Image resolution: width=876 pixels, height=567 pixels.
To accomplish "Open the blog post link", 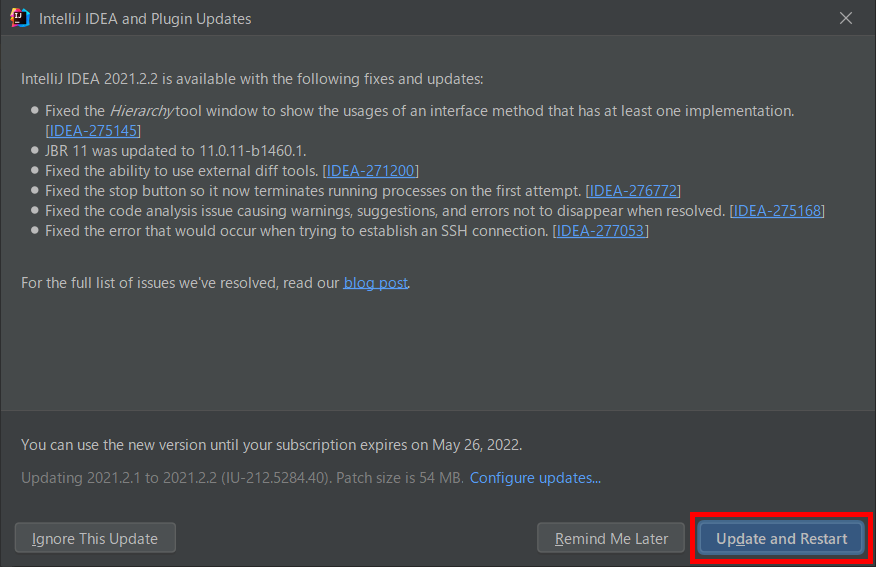I will 375,283.
